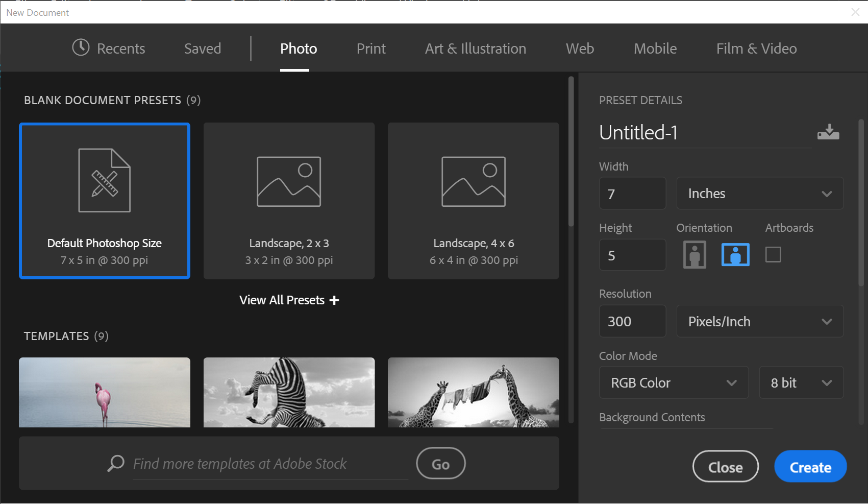868x504 pixels.
Task: Select the Landscape 4 x 6 preset
Action: [x=473, y=201]
